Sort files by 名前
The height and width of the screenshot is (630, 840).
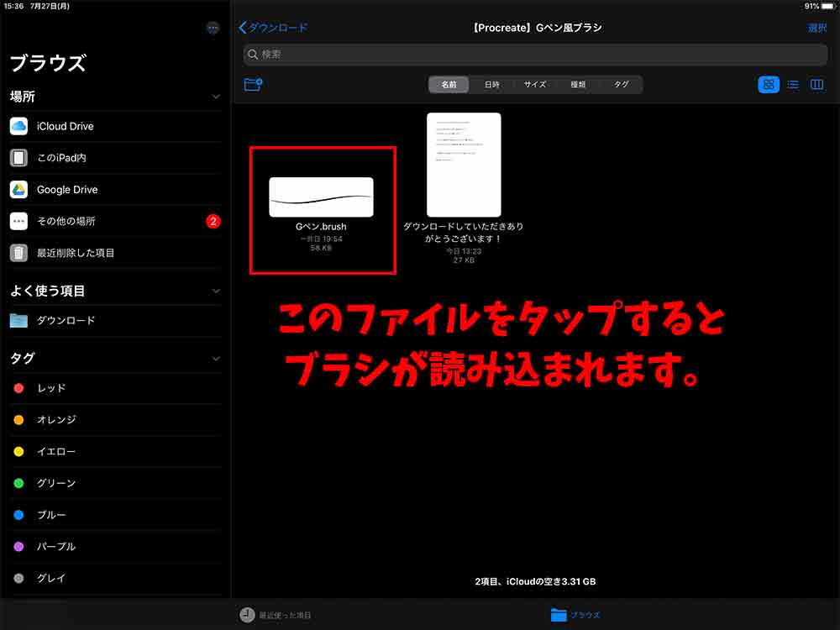pos(449,85)
